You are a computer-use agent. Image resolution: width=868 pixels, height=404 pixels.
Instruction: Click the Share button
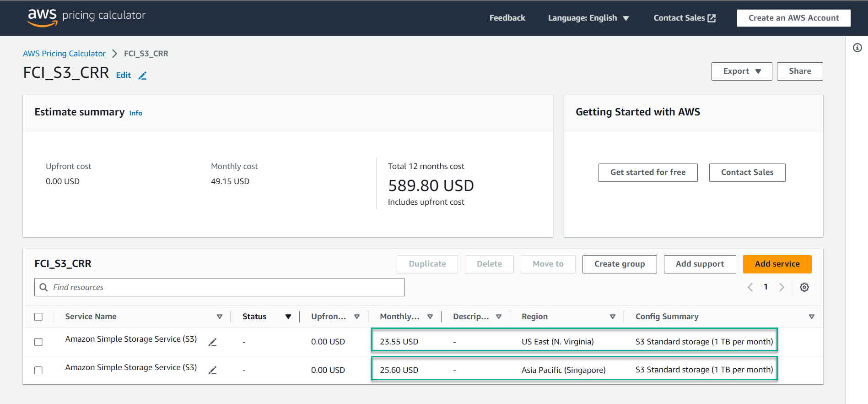click(800, 71)
